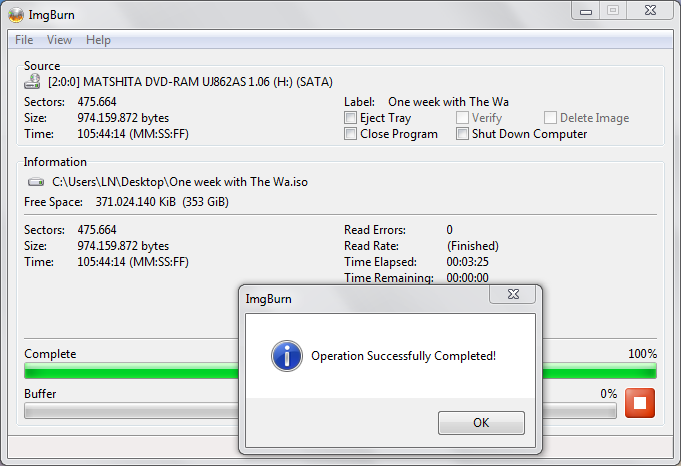The width and height of the screenshot is (681, 466).
Task: Toggle the Verify checkbox
Action: tap(462, 118)
